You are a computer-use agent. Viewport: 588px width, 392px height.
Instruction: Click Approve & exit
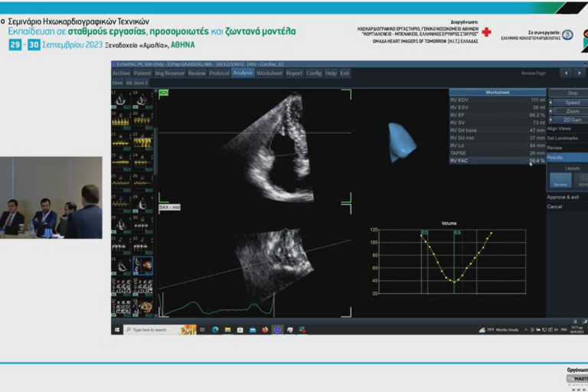click(x=562, y=198)
